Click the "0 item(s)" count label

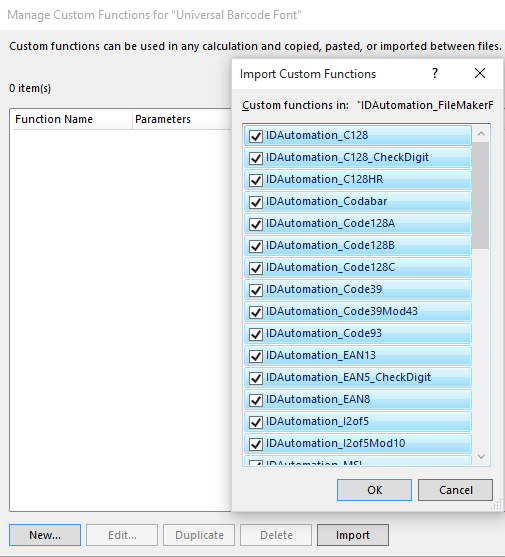30,88
